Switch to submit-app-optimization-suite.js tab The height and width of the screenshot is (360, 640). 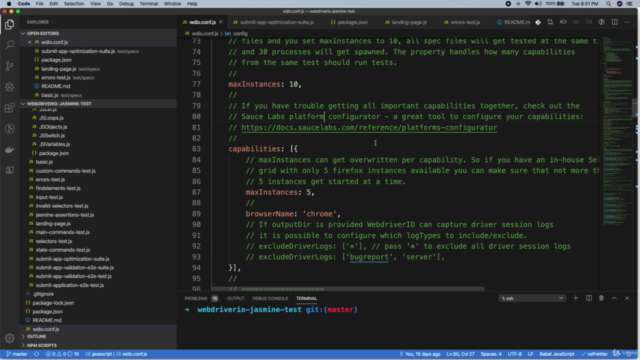pyautogui.click(x=276, y=22)
